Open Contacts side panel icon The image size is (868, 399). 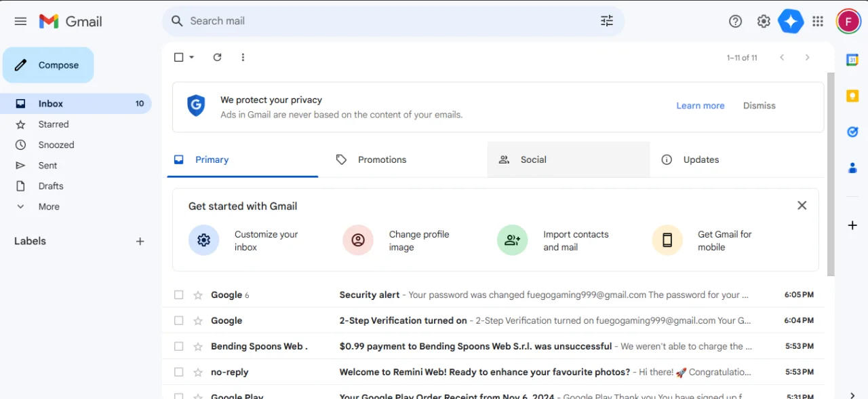[x=852, y=168]
